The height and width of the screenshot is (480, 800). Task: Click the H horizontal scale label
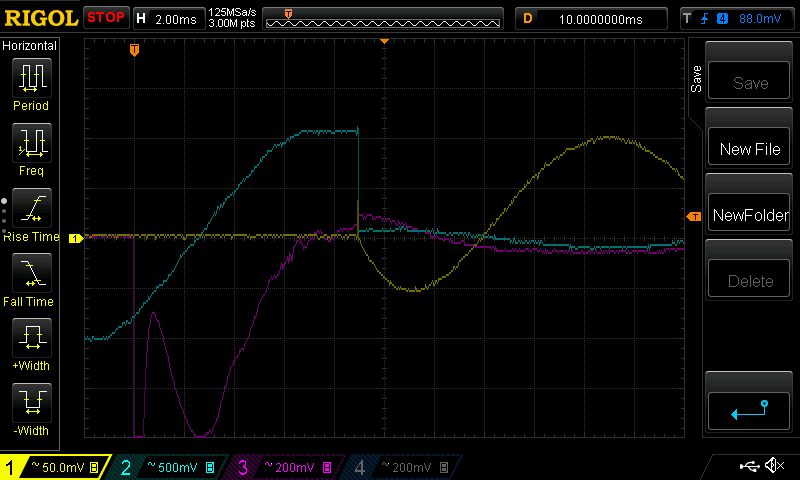point(141,19)
